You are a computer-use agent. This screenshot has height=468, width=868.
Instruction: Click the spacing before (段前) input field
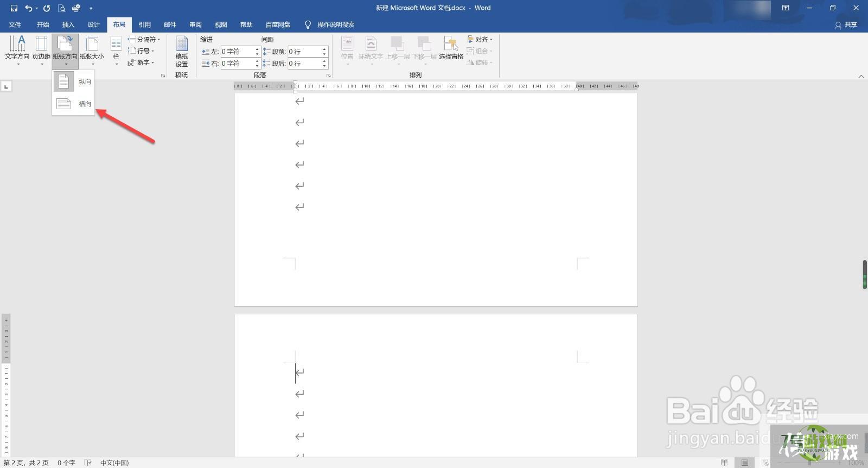tap(304, 52)
